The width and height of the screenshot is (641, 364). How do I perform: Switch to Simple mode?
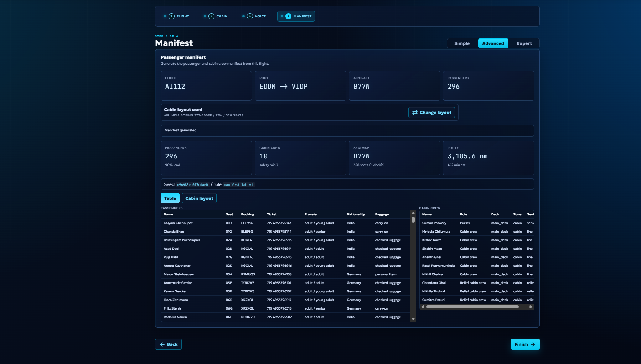[462, 43]
